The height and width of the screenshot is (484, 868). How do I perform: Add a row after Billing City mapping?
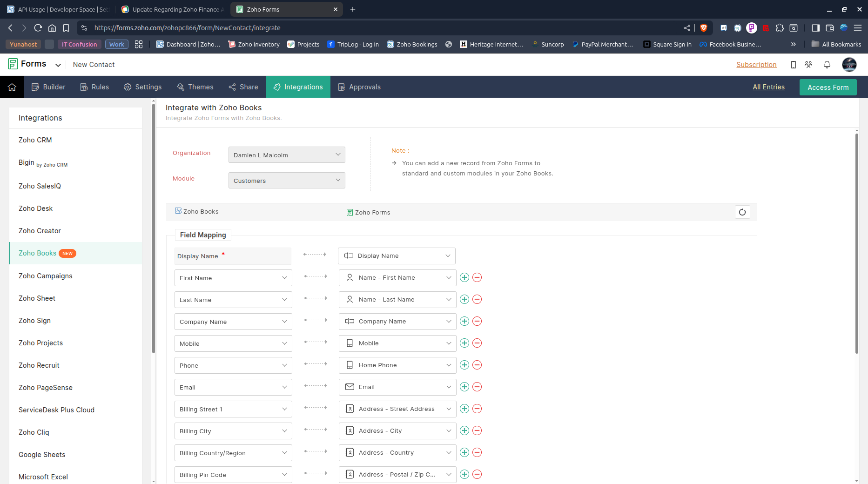(464, 430)
